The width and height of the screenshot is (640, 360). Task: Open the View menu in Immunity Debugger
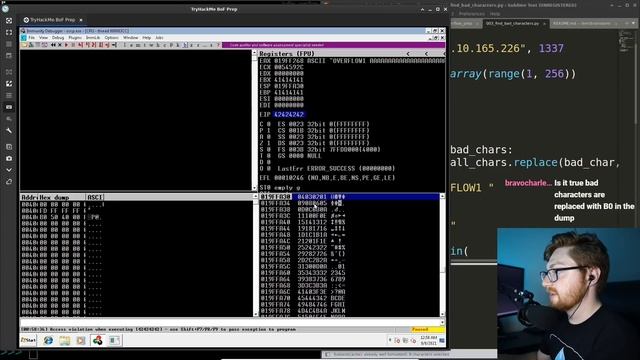43,38
